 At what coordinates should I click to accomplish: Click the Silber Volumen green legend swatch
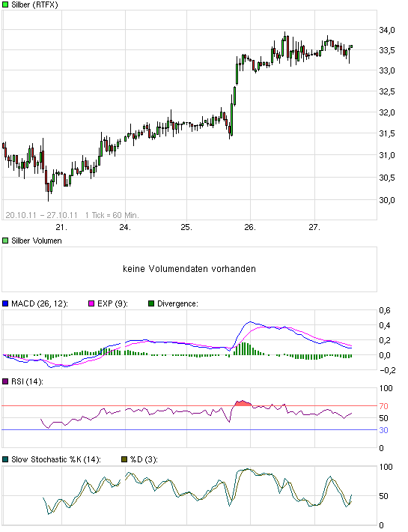coord(5,241)
